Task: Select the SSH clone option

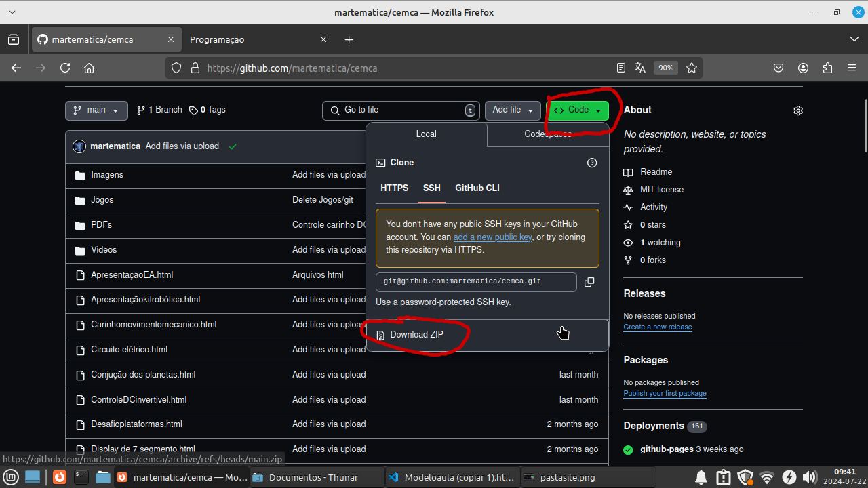Action: [432, 188]
